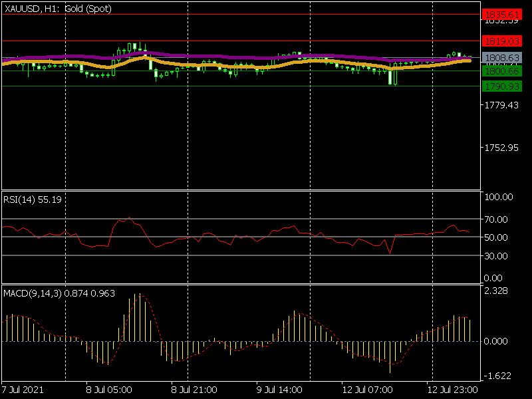Select the RSI(14) 55.19 indicator label

(33, 199)
